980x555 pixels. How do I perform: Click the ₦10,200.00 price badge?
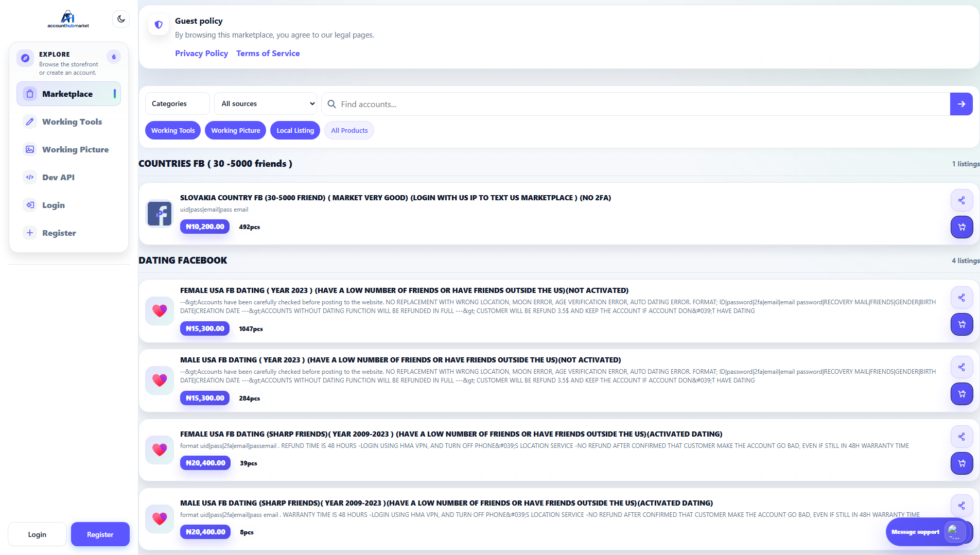tap(205, 227)
